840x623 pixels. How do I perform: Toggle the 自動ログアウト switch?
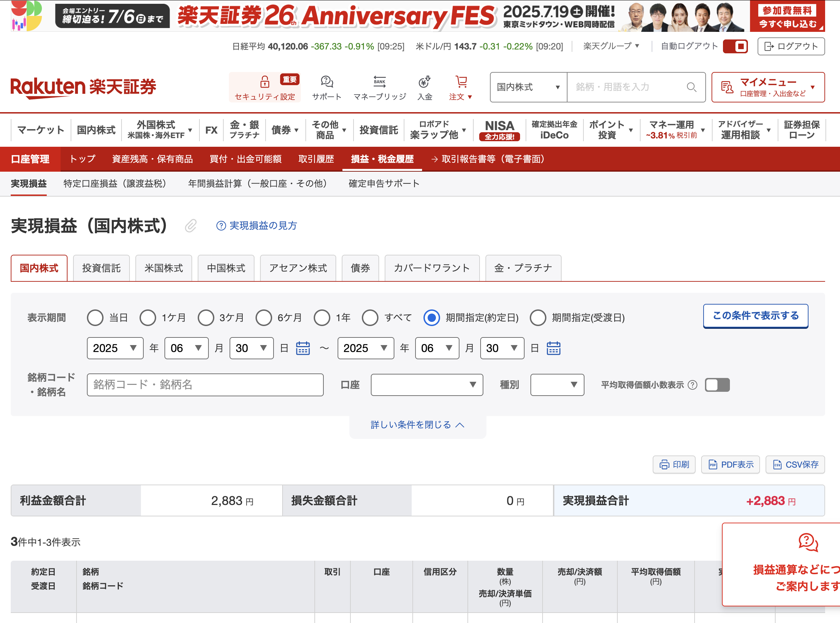[735, 46]
